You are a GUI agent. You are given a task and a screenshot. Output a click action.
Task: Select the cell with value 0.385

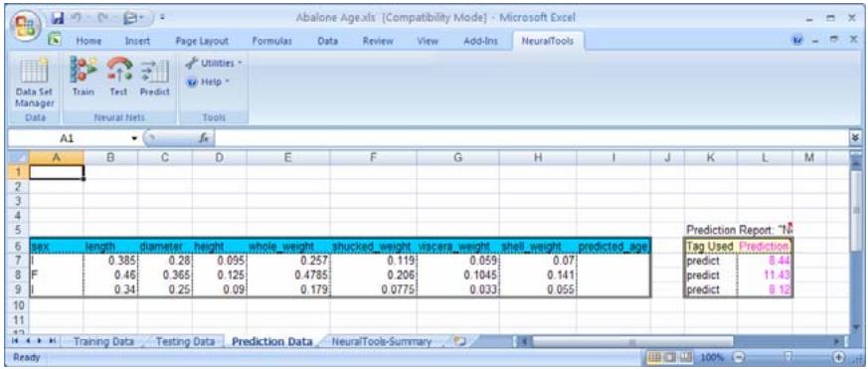[x=110, y=261]
